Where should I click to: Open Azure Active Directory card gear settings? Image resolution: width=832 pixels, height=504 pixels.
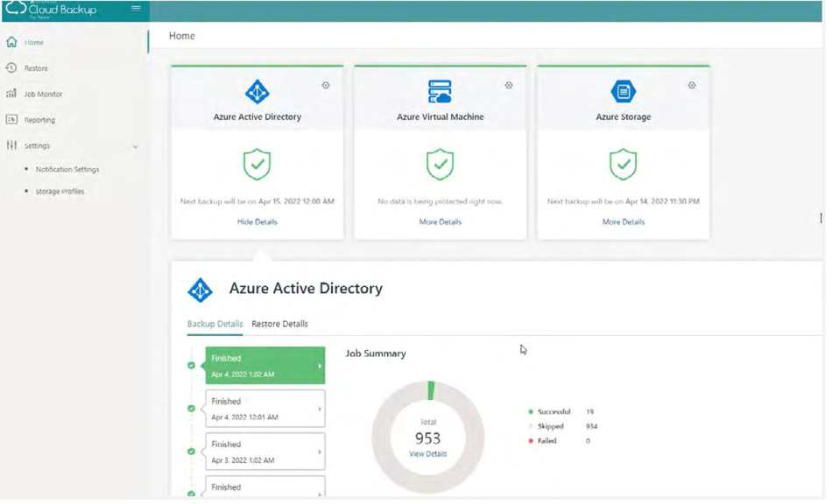point(327,86)
